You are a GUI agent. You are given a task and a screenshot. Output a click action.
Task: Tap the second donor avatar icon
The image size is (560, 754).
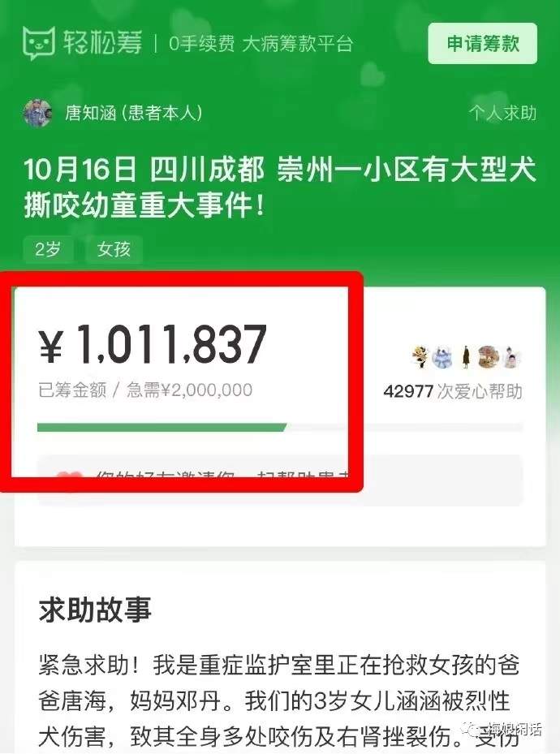pyautogui.click(x=442, y=357)
